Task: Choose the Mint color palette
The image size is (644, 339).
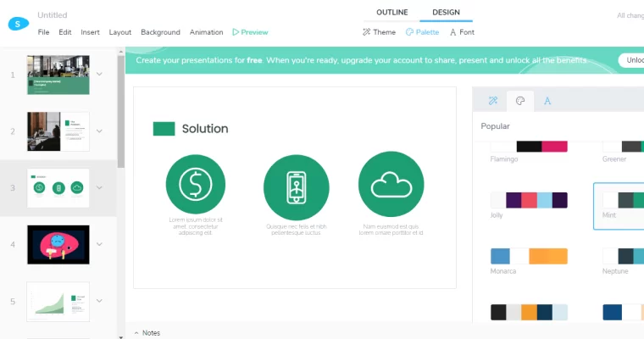Action: 619,206
